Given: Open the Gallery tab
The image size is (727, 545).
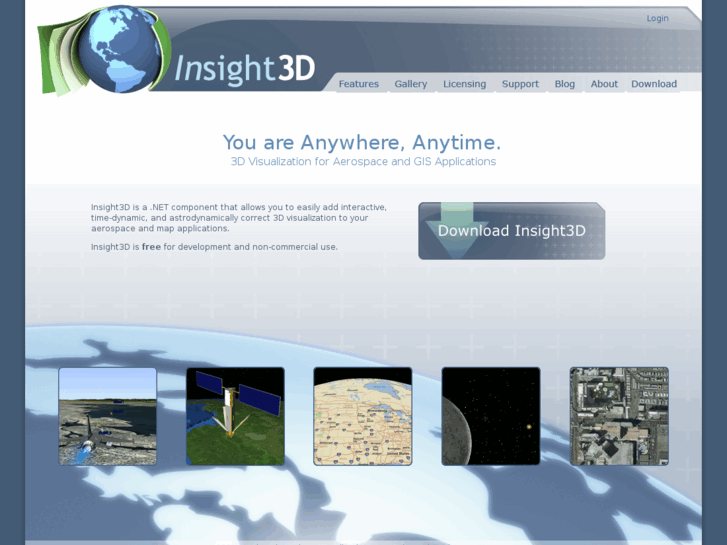Looking at the screenshot, I should pos(411,84).
